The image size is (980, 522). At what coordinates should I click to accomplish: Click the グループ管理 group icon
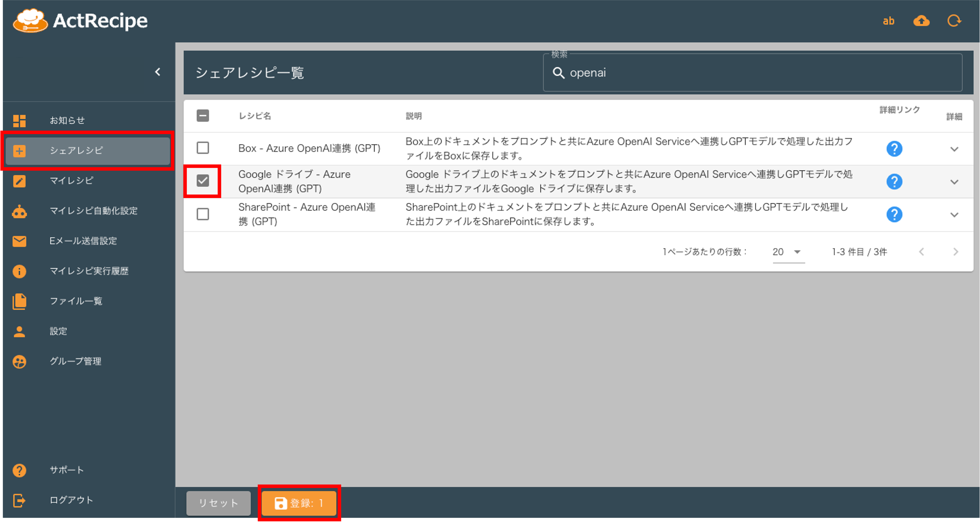click(19, 362)
